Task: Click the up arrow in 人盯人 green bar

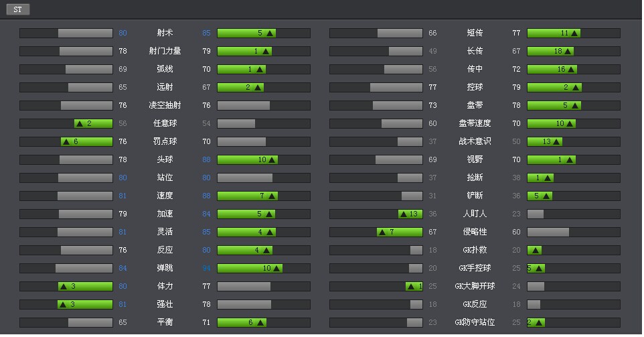Action: 403,214
